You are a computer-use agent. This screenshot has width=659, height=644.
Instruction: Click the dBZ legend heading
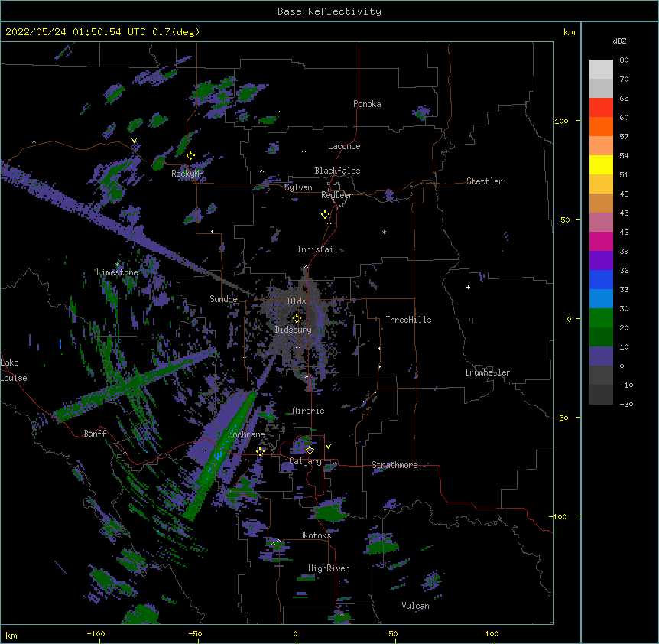[x=619, y=41]
